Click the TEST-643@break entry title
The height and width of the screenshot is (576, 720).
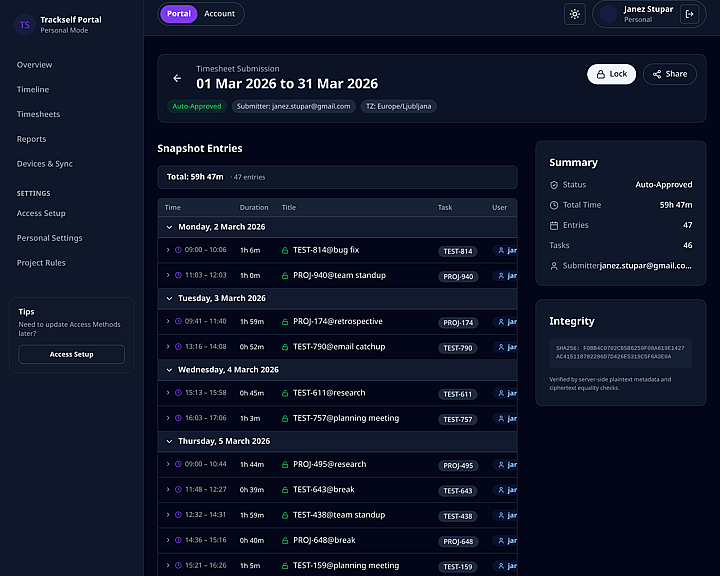(324, 490)
